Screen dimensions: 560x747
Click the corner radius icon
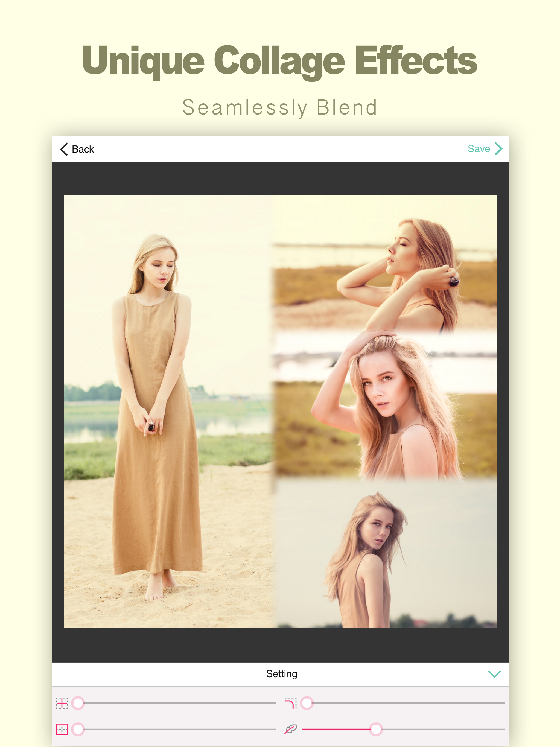pyautogui.click(x=290, y=703)
